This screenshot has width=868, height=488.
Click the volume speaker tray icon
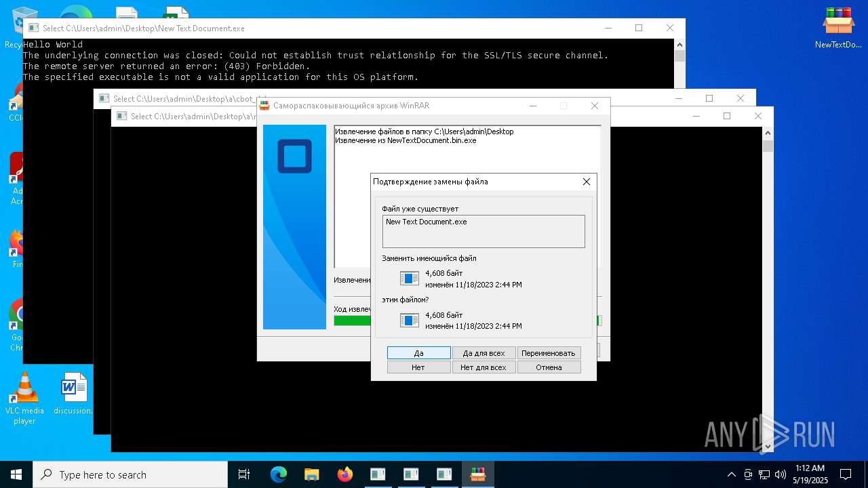(x=781, y=474)
